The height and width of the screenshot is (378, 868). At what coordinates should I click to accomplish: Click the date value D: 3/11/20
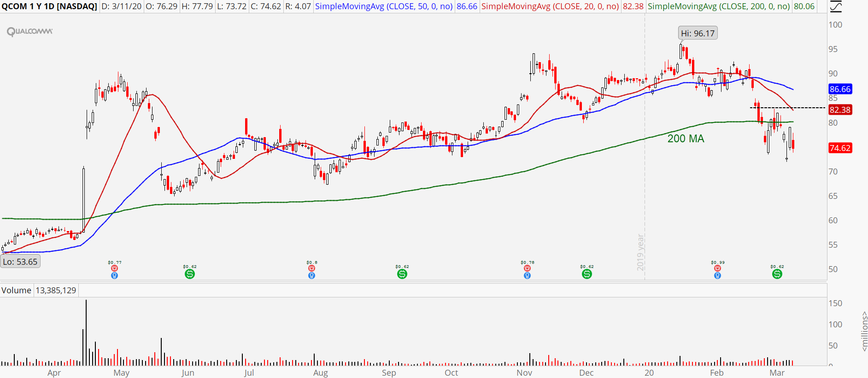(122, 6)
